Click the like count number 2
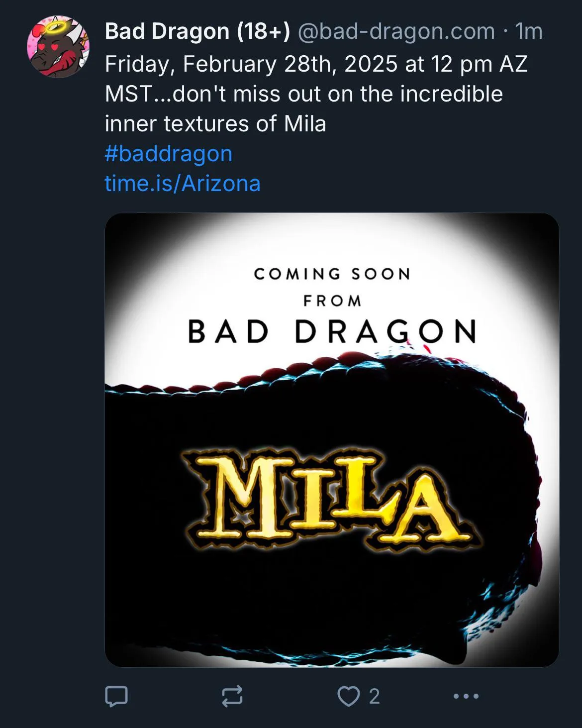 tap(375, 696)
